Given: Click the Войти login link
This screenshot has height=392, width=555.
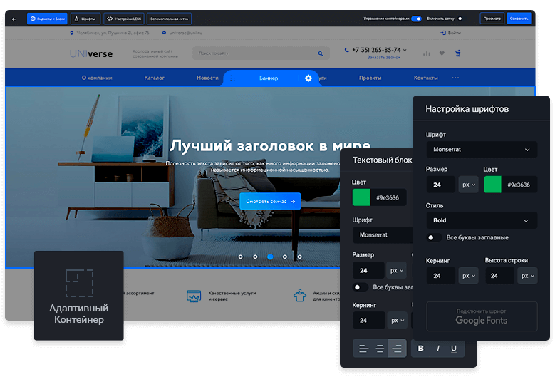Looking at the screenshot, I should [x=450, y=33].
